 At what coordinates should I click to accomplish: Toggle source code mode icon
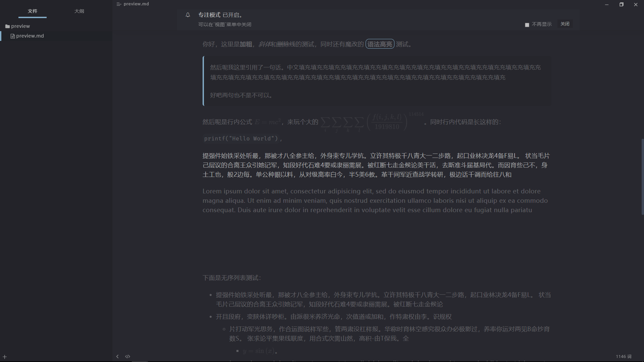point(127,357)
